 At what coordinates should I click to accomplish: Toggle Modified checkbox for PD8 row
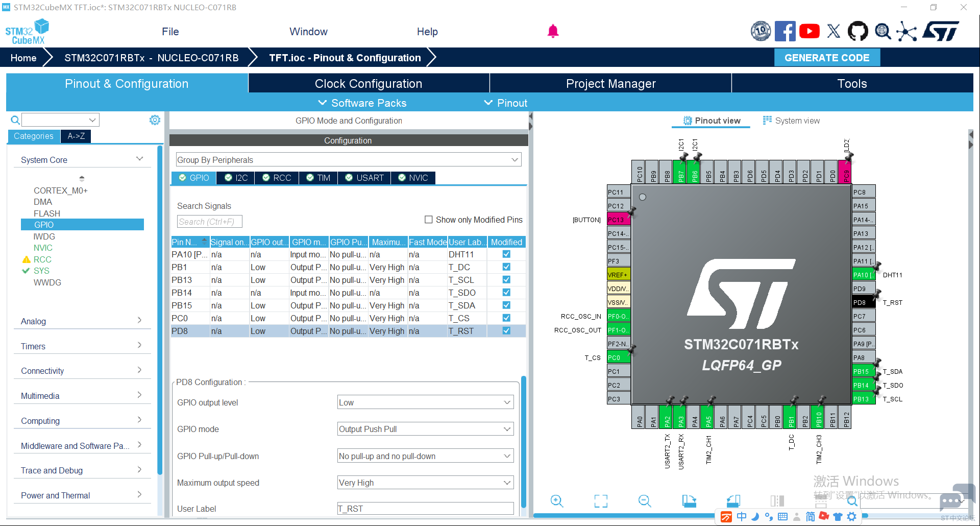click(506, 331)
